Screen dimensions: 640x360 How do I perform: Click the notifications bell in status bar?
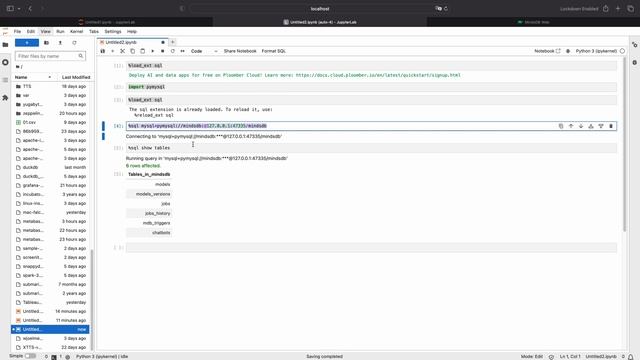(631, 356)
